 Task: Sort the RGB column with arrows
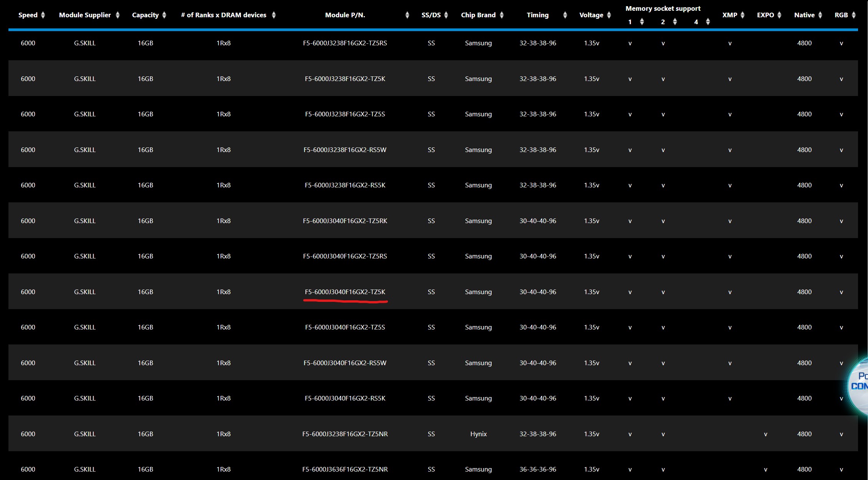click(x=854, y=15)
